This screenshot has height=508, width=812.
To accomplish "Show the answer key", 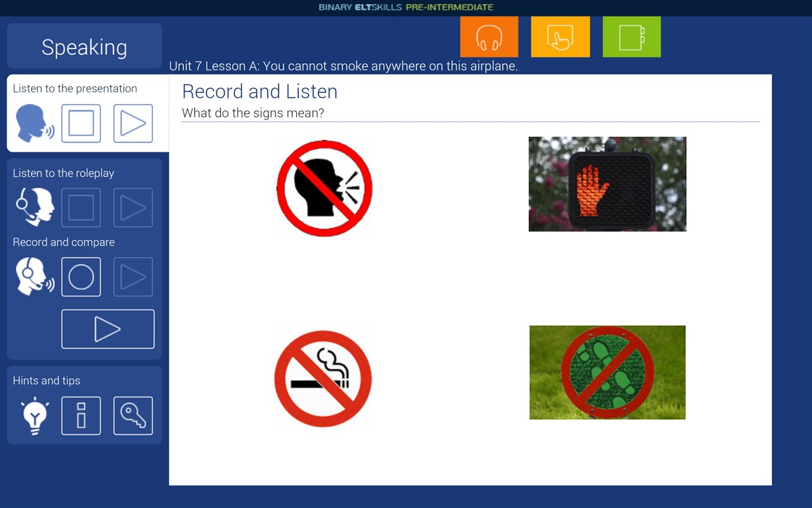I will point(133,416).
